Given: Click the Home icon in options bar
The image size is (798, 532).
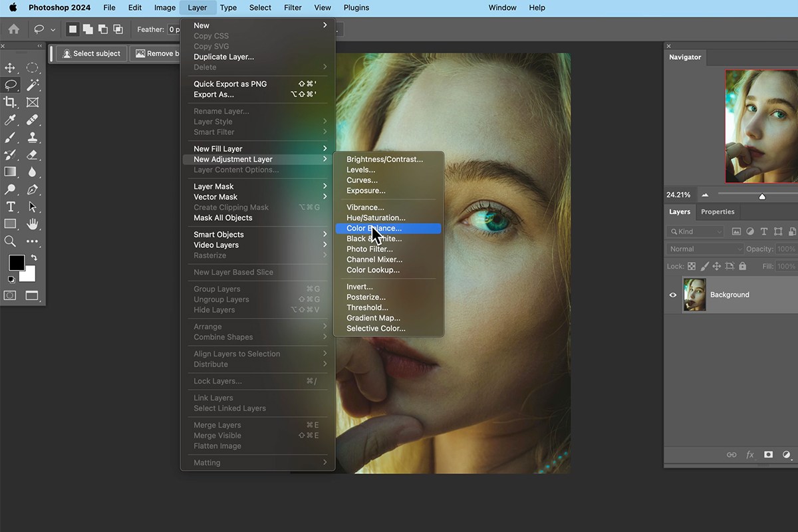Looking at the screenshot, I should [x=13, y=29].
